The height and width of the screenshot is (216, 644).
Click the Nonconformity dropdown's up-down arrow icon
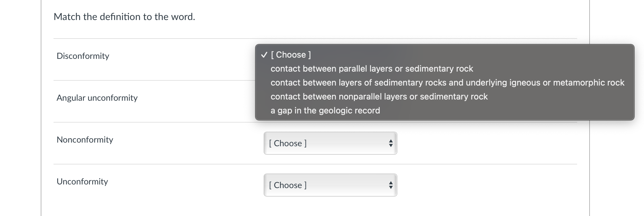click(391, 143)
